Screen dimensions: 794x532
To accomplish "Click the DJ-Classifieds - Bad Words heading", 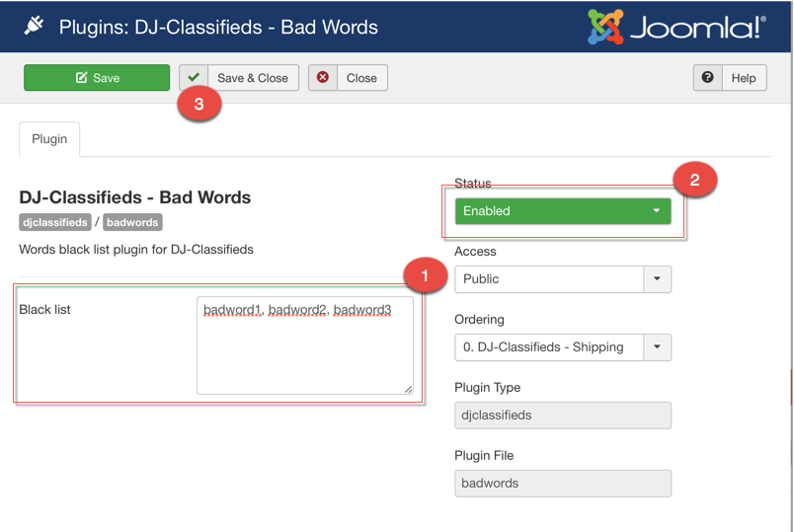I will click(134, 196).
